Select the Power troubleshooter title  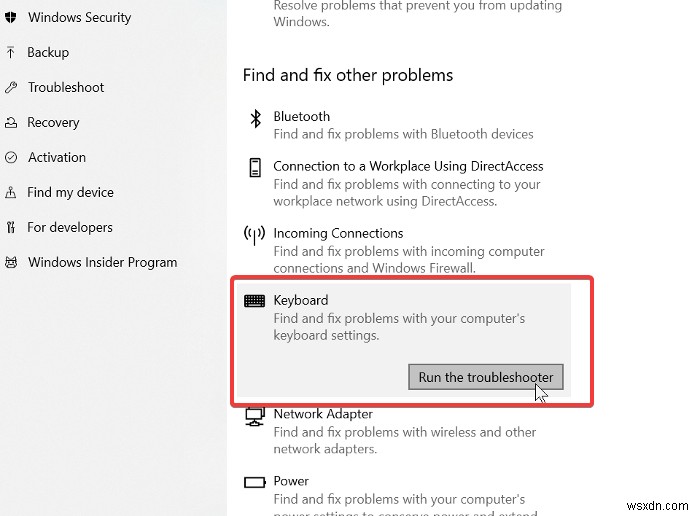click(291, 481)
